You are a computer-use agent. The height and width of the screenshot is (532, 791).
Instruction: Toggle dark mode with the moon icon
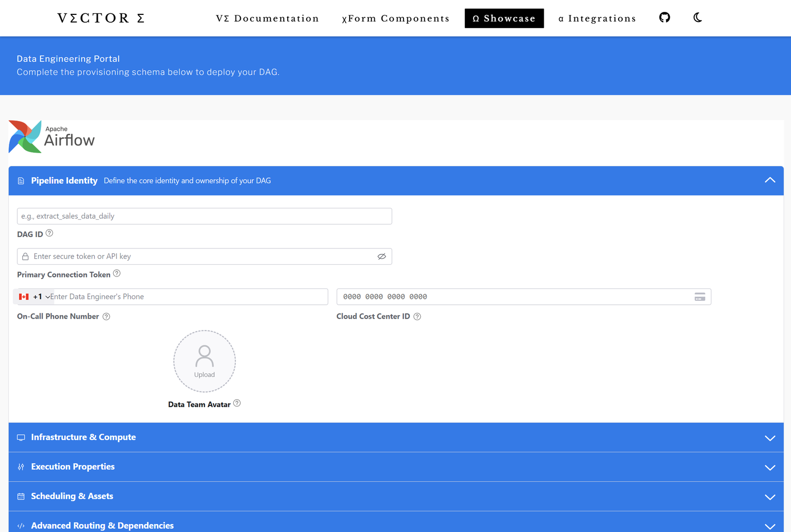tap(698, 18)
